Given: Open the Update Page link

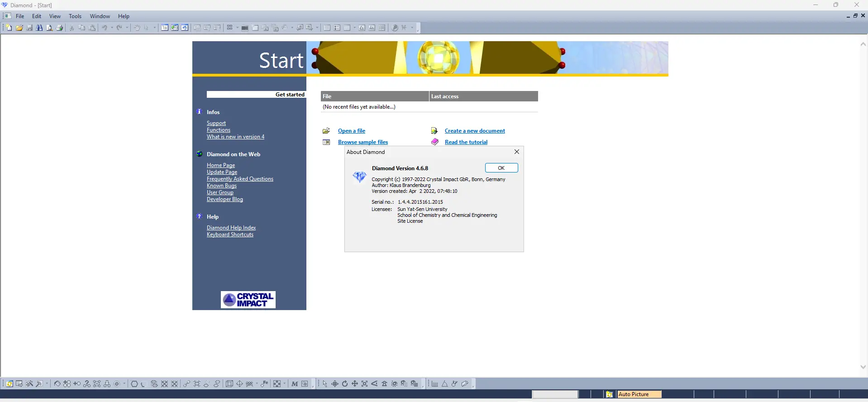Looking at the screenshot, I should click(222, 172).
